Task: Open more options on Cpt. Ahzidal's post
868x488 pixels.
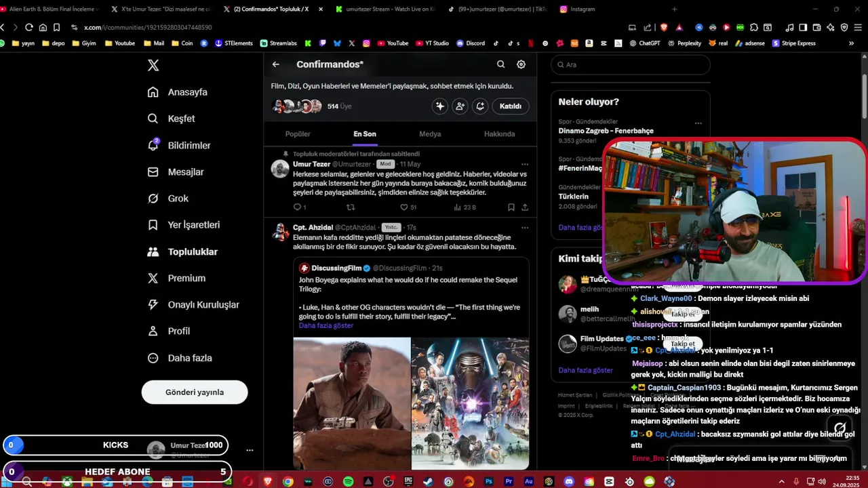Action: (x=524, y=228)
